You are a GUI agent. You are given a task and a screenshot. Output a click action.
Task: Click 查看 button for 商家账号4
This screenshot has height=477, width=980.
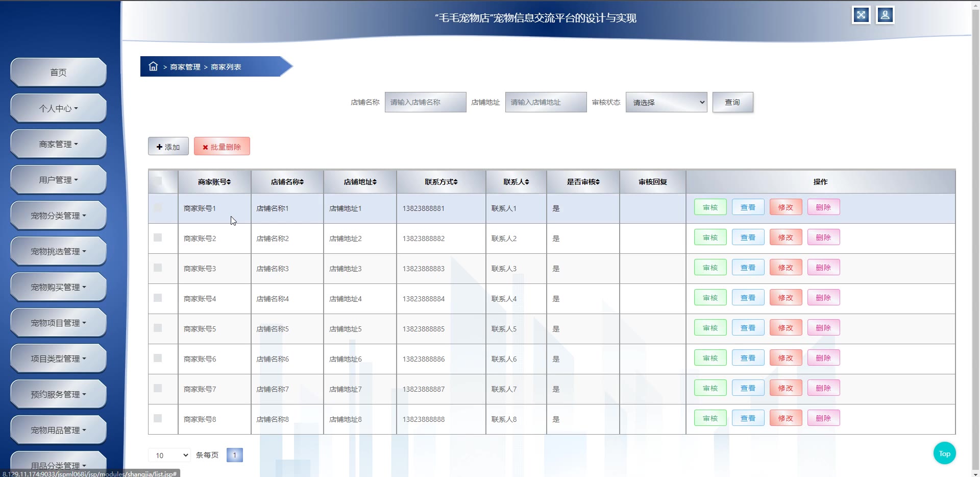(x=748, y=298)
